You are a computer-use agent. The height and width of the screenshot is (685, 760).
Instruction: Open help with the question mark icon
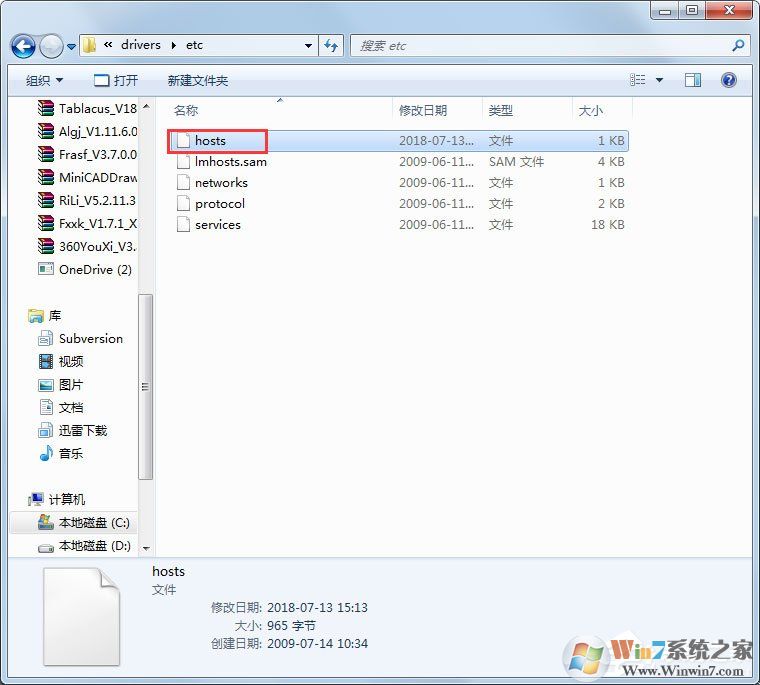coord(728,80)
